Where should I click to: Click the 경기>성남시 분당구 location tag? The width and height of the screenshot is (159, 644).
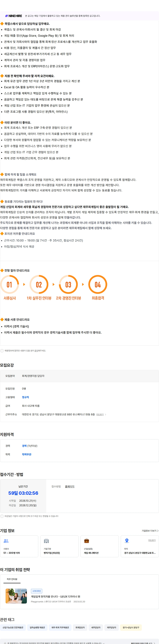tap(131, 627)
